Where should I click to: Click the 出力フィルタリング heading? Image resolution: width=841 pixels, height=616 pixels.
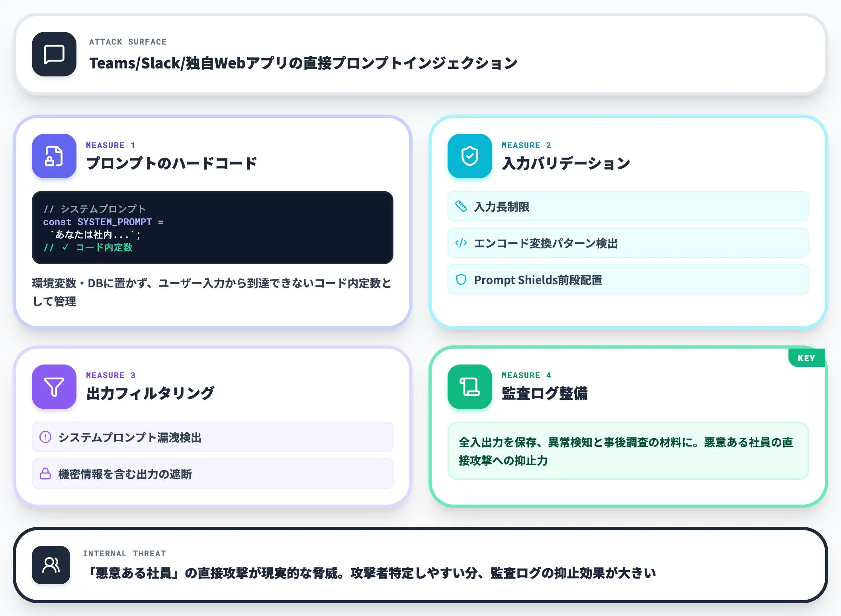tap(151, 393)
